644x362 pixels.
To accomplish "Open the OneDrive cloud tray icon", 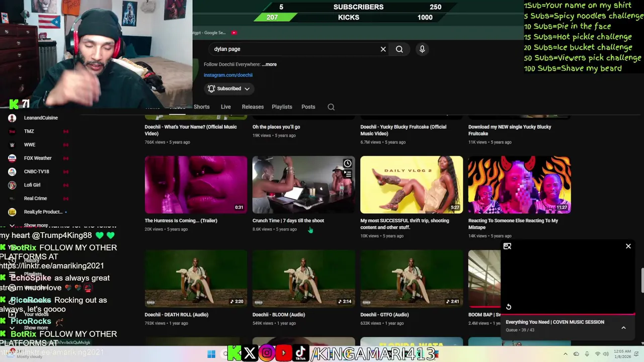I will pos(576,354).
